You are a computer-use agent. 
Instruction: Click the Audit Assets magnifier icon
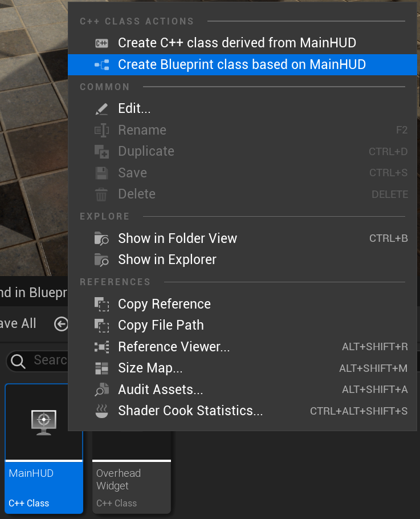[x=101, y=390]
